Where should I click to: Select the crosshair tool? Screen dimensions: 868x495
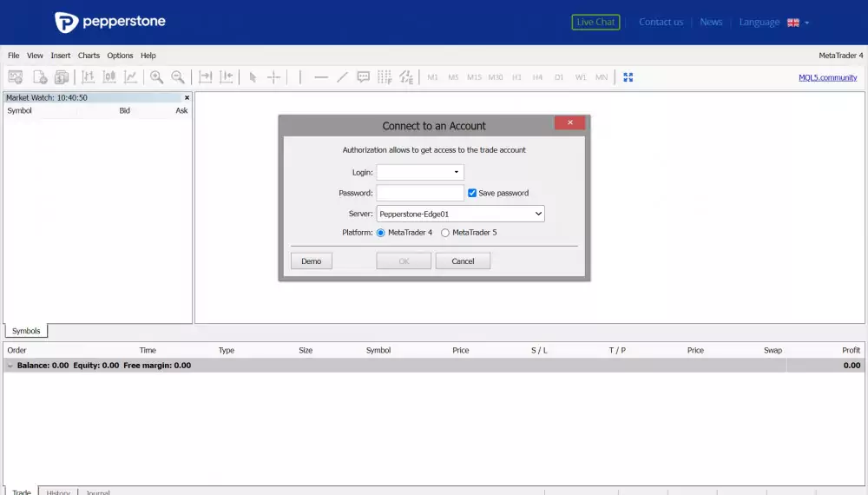(274, 77)
